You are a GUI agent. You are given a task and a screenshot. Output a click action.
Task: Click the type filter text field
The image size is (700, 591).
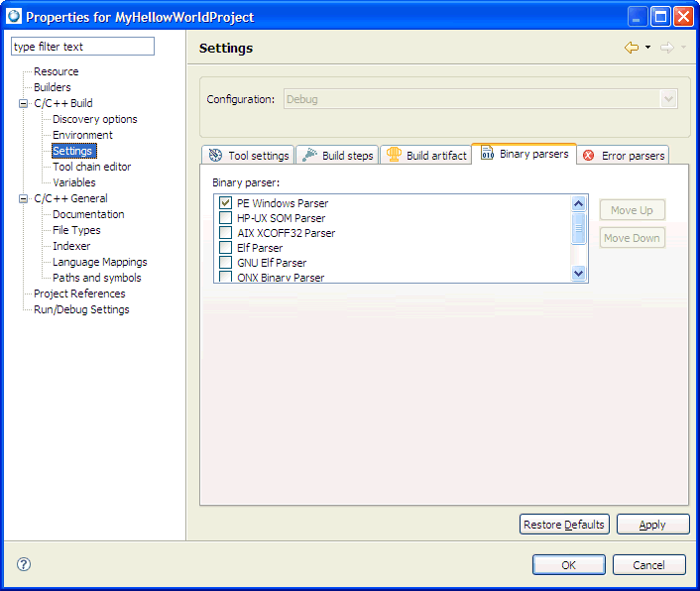82,47
